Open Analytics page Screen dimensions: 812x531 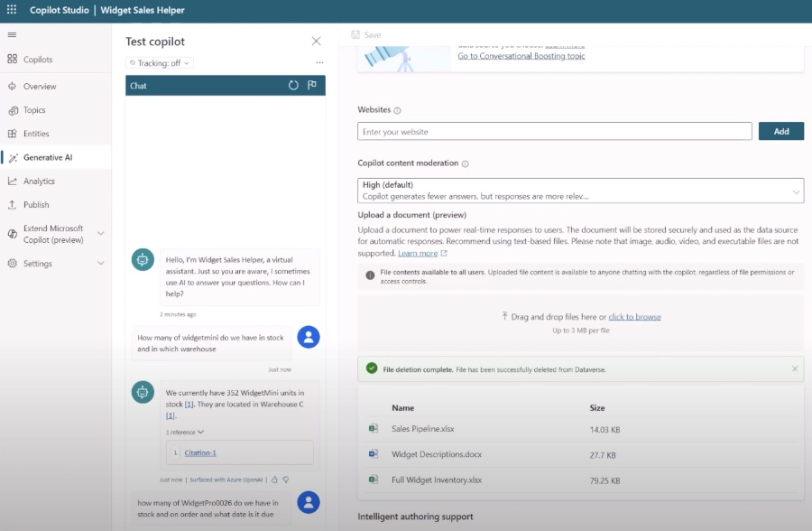coord(39,181)
